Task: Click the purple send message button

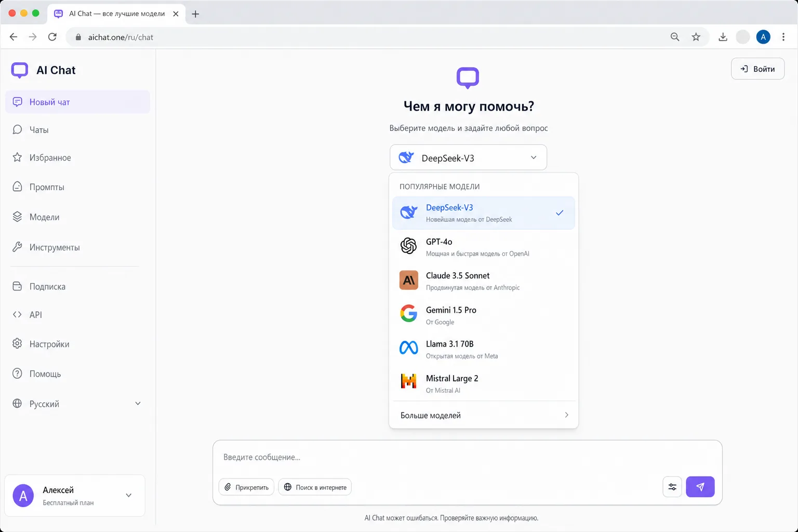Action: click(700, 487)
